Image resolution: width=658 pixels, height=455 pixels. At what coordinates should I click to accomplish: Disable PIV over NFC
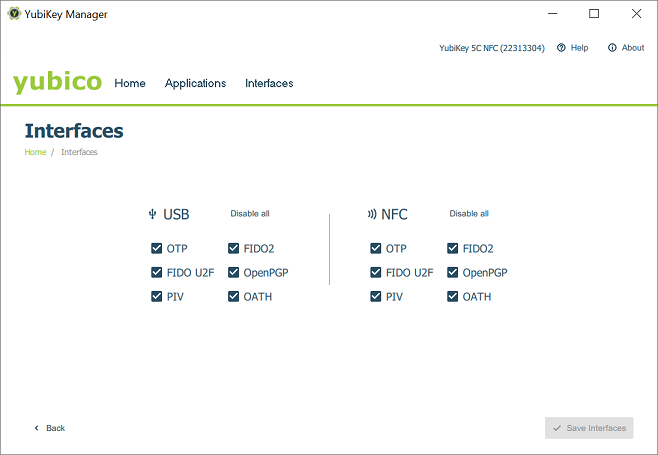tap(376, 296)
